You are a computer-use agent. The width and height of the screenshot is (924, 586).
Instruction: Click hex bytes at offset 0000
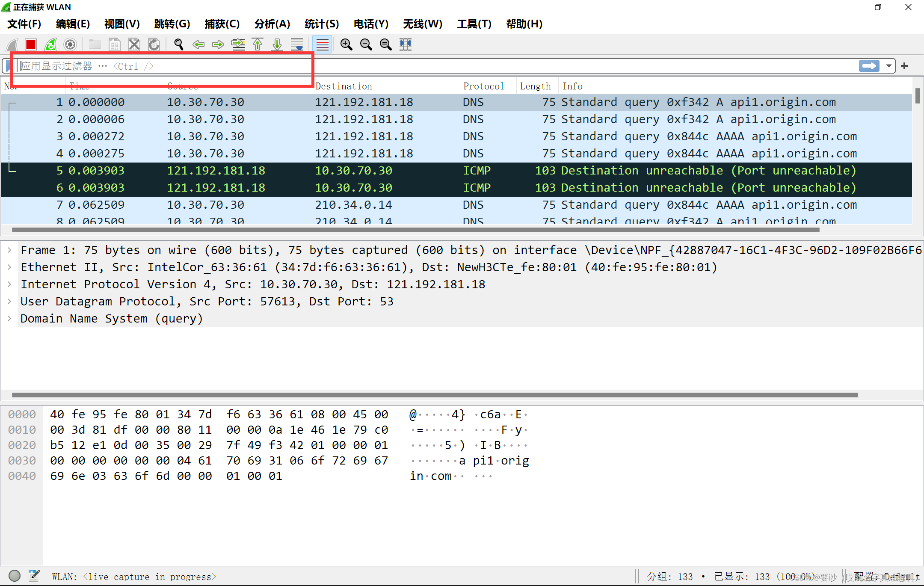(x=219, y=414)
